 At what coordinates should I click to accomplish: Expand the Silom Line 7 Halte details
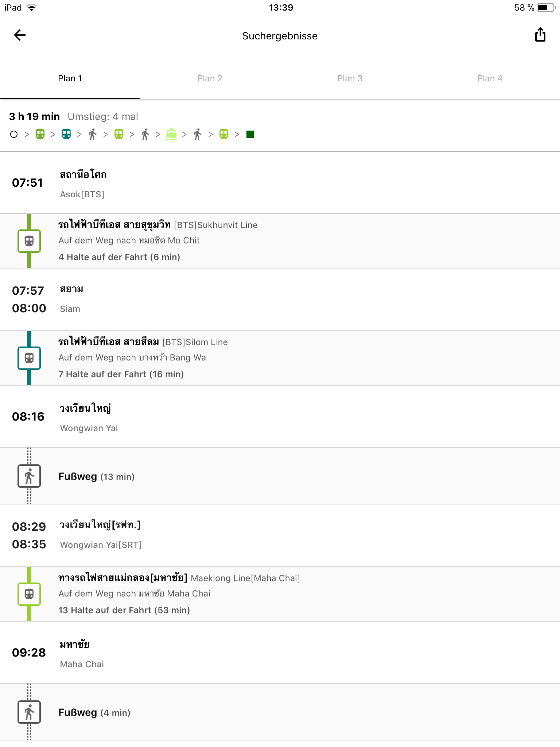[121, 374]
